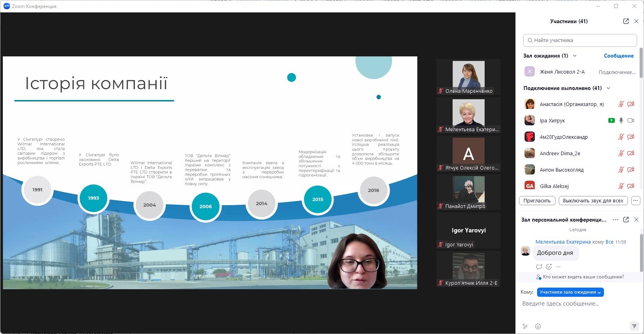
Task: Toggle camera for Анастасія (Организатор)
Action: (x=631, y=104)
